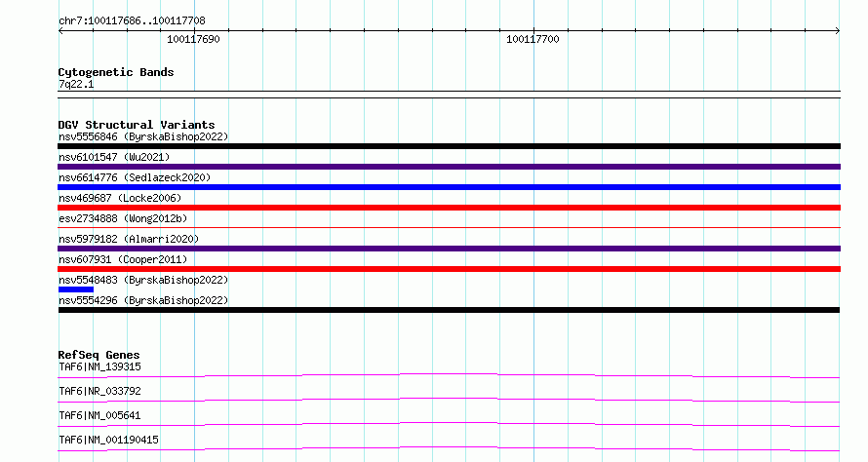Image resolution: width=868 pixels, height=462 pixels.
Task: Open the TAF6|NR_033792 transcript label
Action: (99, 391)
